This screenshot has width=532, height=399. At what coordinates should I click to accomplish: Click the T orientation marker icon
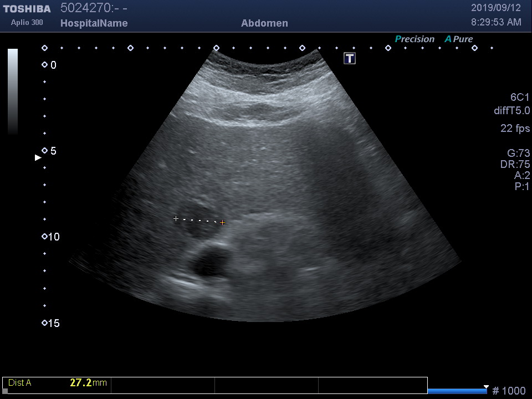pos(350,58)
